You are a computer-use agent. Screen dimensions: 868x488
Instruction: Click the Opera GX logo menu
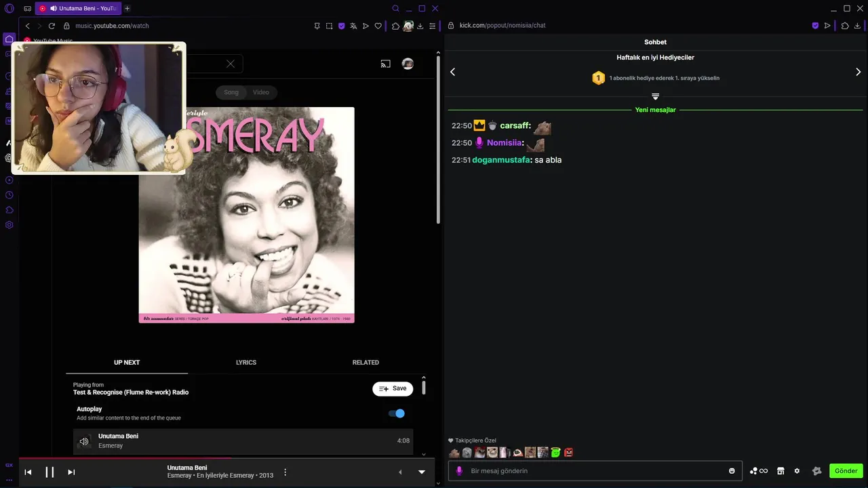click(x=9, y=9)
